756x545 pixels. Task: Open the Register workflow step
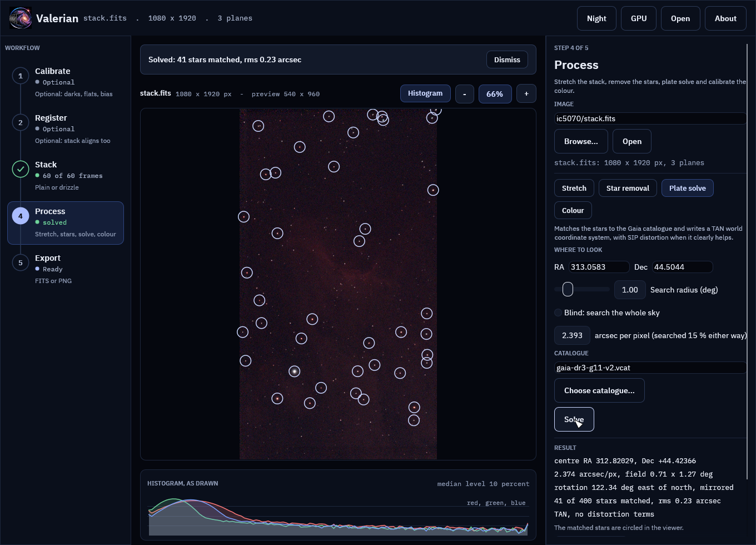(x=66, y=129)
